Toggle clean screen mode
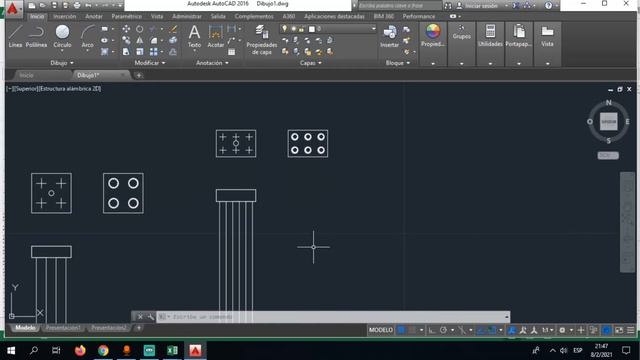Screen dimensions: 640x360 pos(619,330)
